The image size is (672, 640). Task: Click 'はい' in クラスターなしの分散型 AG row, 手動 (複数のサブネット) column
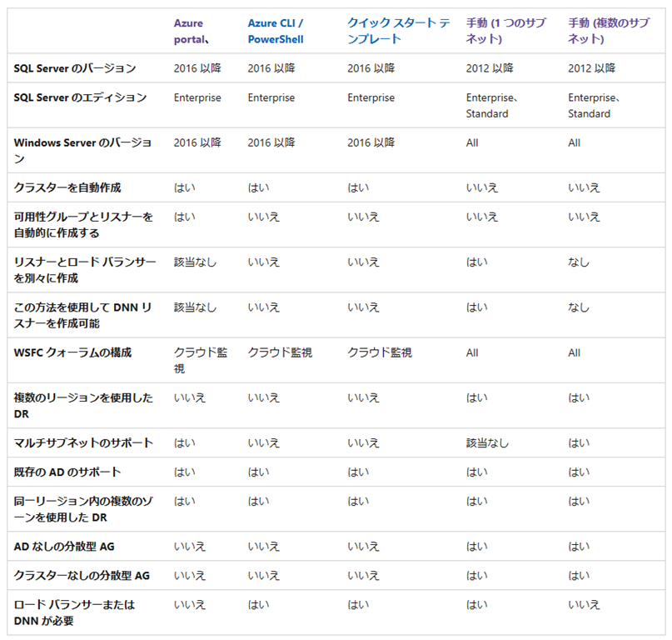579,576
